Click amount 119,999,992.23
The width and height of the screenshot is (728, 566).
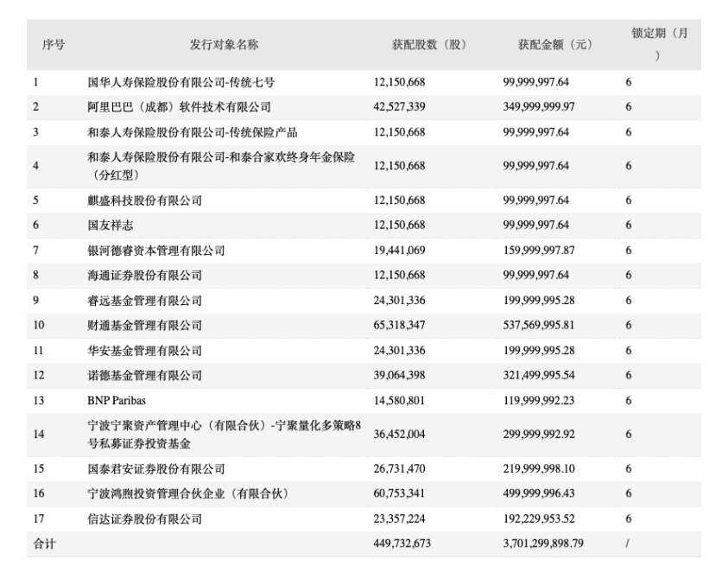(x=539, y=401)
